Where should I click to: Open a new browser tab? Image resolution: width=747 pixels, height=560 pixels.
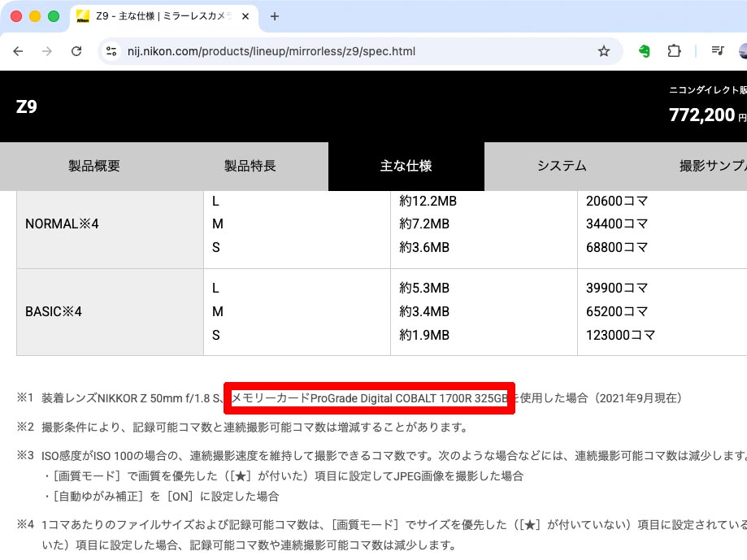click(x=277, y=15)
